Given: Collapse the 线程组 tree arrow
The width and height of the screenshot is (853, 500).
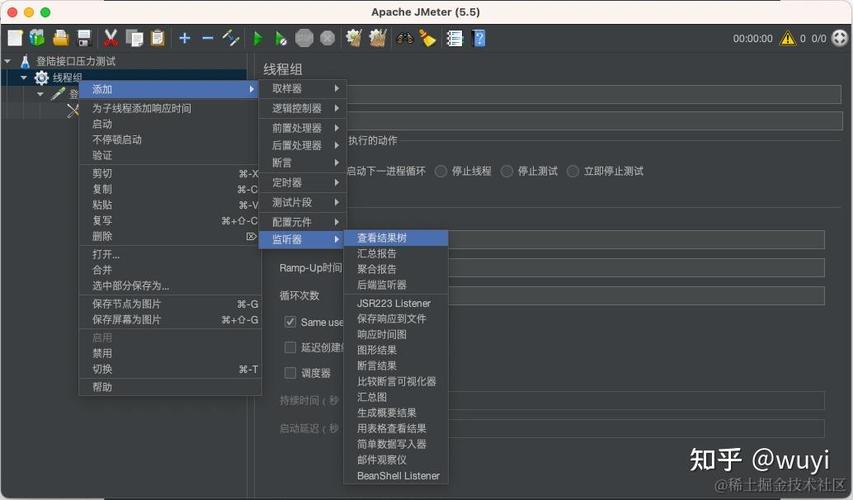Looking at the screenshot, I should coord(24,78).
